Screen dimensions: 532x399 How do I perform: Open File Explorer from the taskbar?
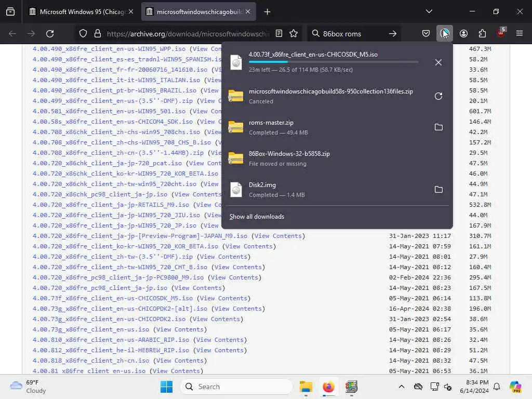305,387
